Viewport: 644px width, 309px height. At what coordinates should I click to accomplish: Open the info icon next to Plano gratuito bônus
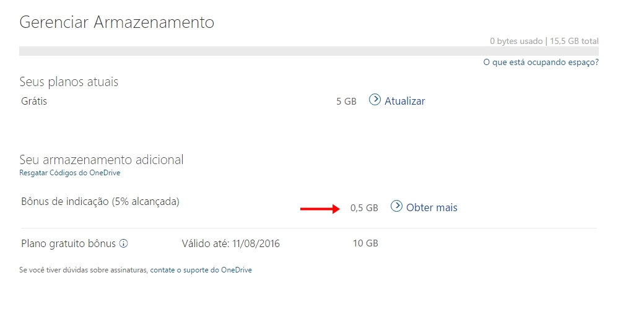[x=124, y=243]
